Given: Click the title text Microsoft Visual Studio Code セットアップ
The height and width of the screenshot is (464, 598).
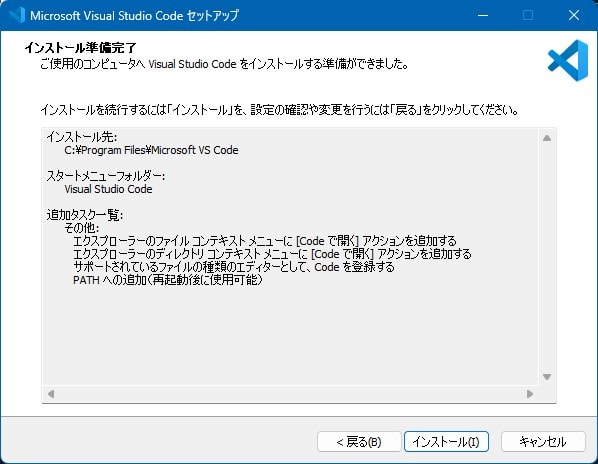Looking at the screenshot, I should coord(134,16).
